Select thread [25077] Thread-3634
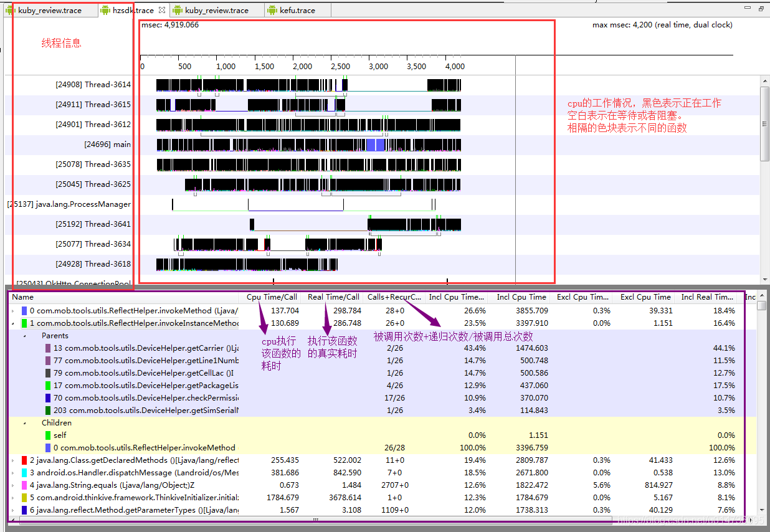The image size is (770, 532). 93,244
